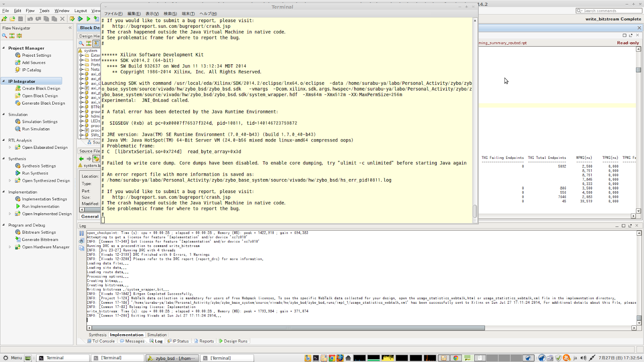Open the 編集(E) menu in Terminal
Viewport: 644px width, 362px height.
(134, 14)
